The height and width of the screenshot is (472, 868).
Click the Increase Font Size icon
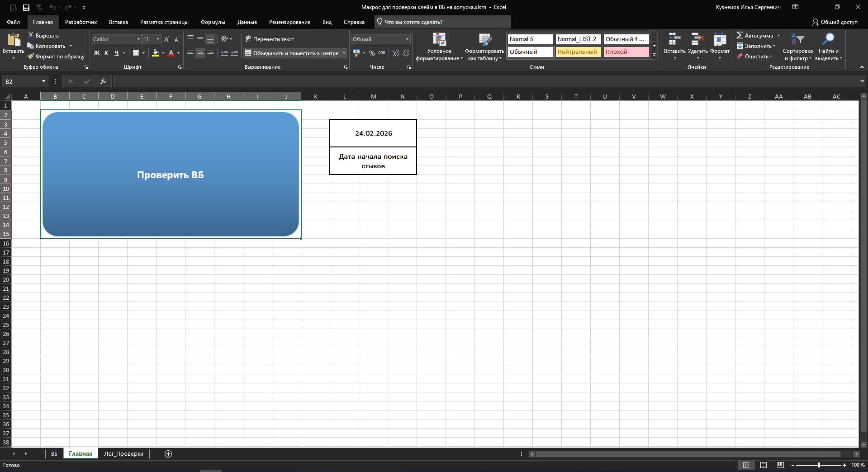pos(166,39)
